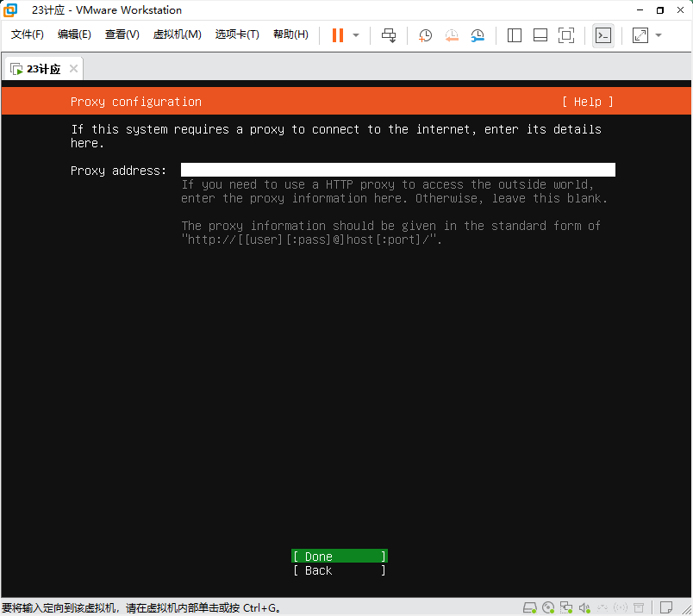Click the Help button in installer header

(587, 102)
